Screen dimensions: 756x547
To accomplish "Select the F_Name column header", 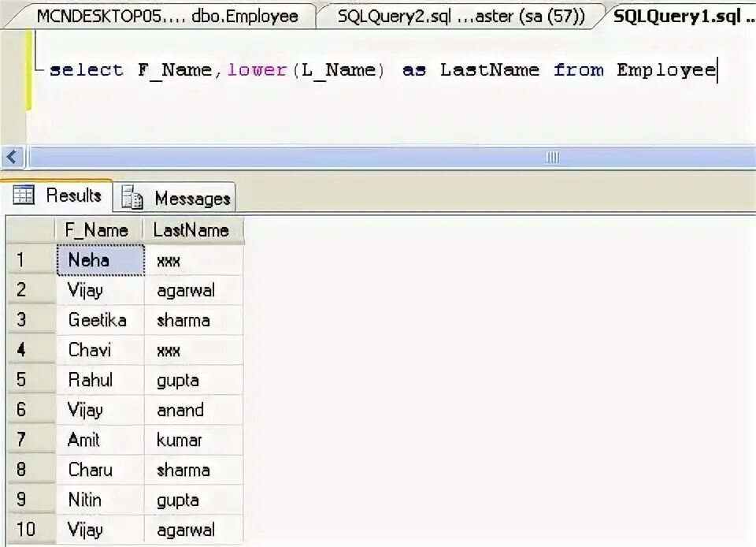I will [x=96, y=230].
